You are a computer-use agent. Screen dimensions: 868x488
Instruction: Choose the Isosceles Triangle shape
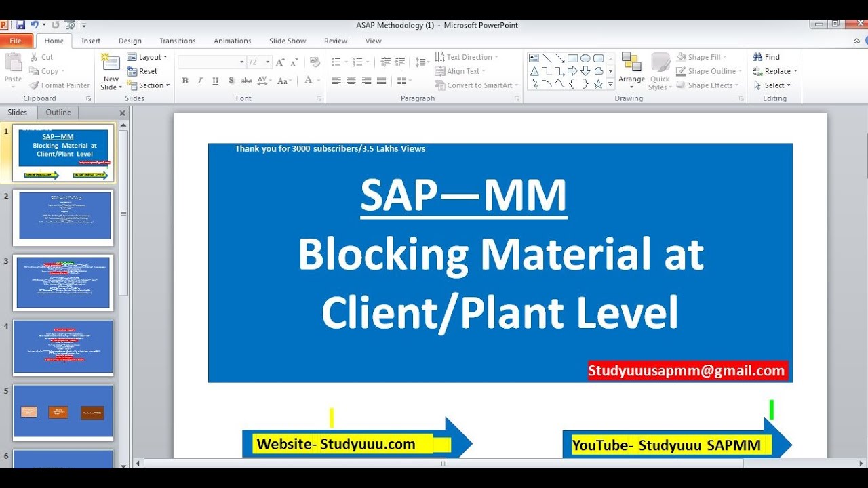pos(534,71)
